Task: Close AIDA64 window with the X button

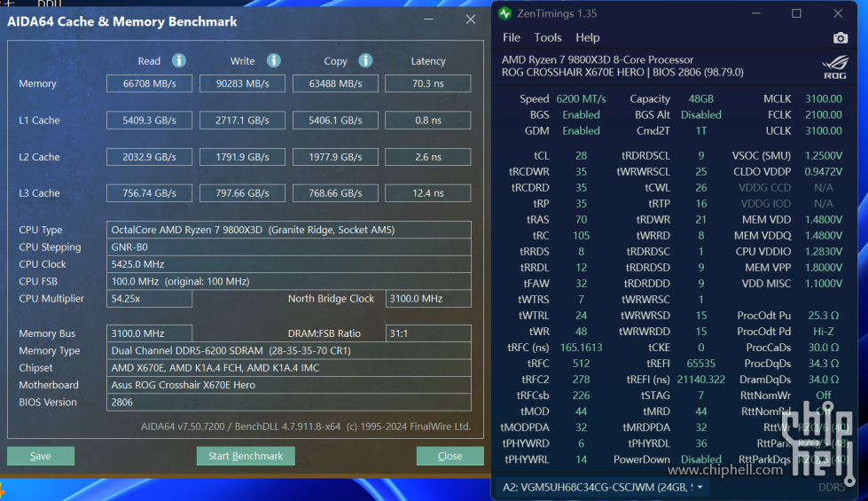Action: 471,20
